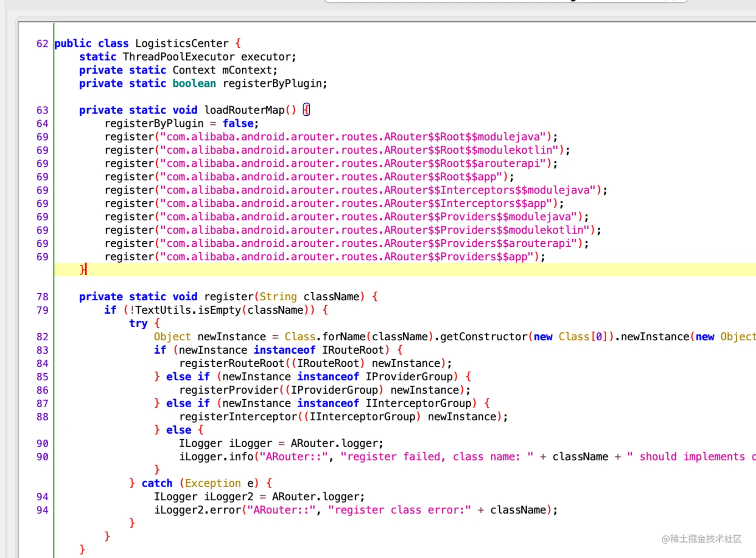This screenshot has width=756, height=558.
Task: Click the iLogger2.error "register class error:" line
Action: pos(356,510)
